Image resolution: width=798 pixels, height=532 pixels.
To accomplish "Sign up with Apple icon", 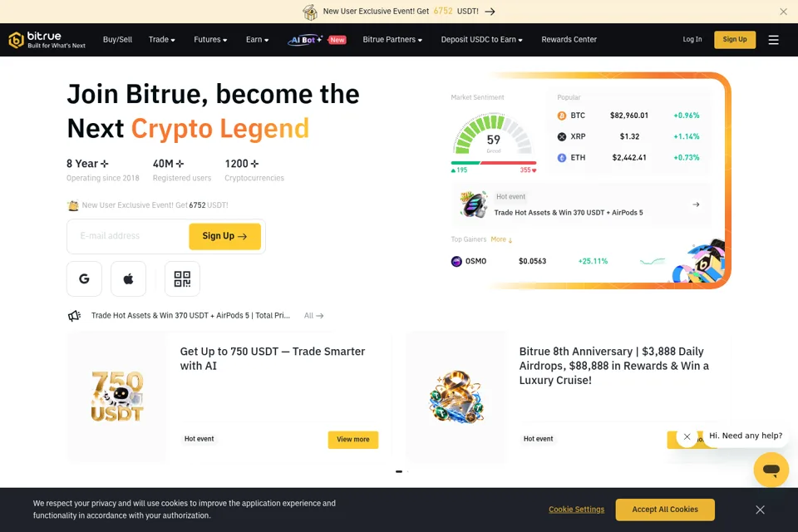I will pos(128,279).
